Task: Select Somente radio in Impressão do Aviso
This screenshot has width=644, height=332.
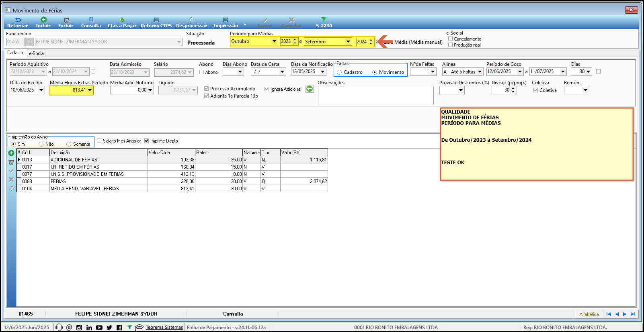Action: click(x=69, y=144)
